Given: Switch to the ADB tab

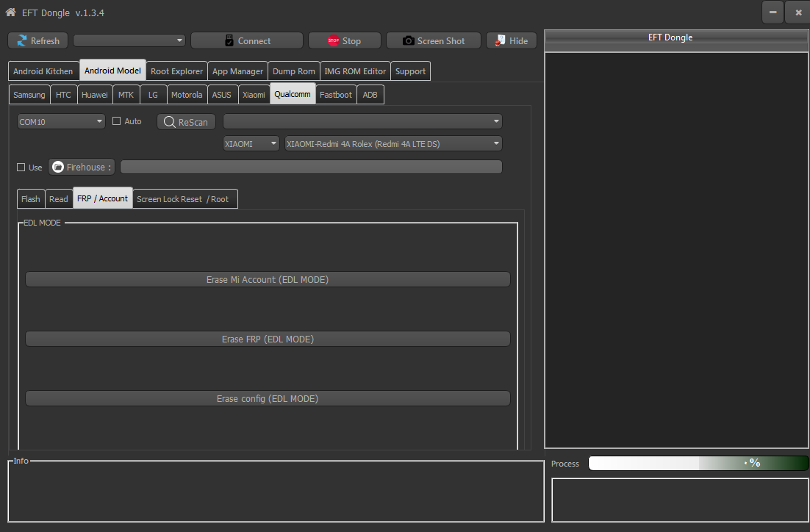Looking at the screenshot, I should (370, 95).
